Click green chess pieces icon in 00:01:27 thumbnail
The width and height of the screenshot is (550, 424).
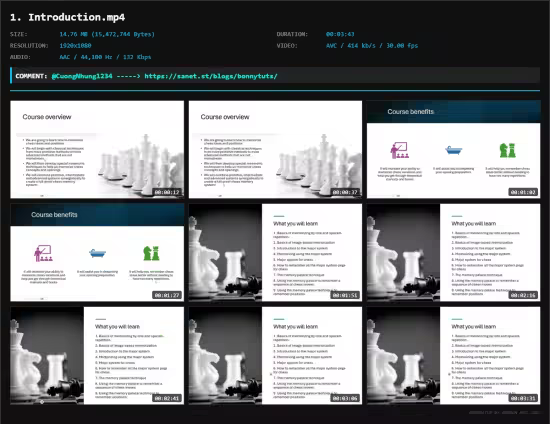[151, 253]
